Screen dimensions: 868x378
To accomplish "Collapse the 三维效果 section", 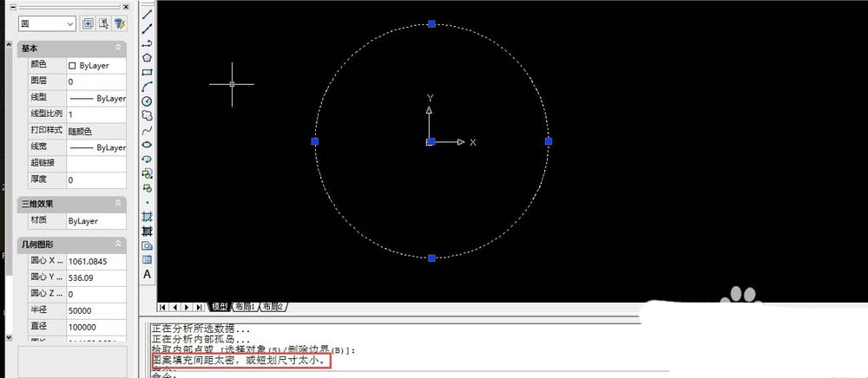I will pyautogui.click(x=118, y=204).
